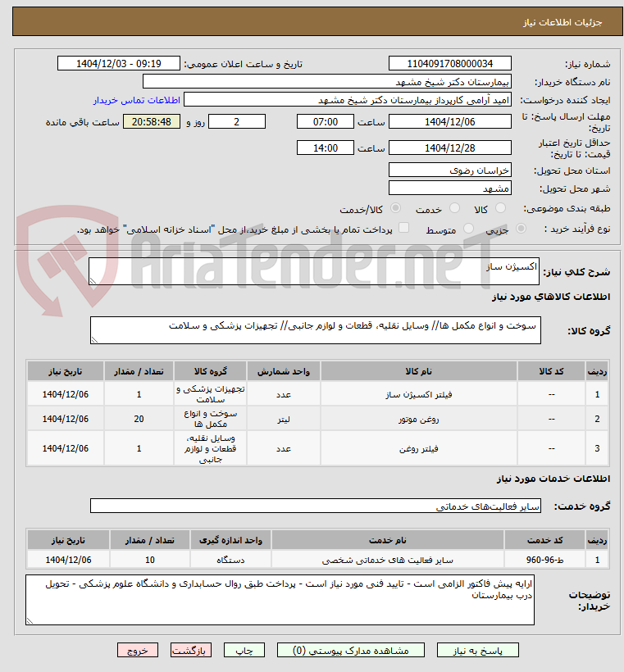Viewport: 624px width, 672px height.
Task: Click the 'خروج' exit button
Action: tap(138, 650)
